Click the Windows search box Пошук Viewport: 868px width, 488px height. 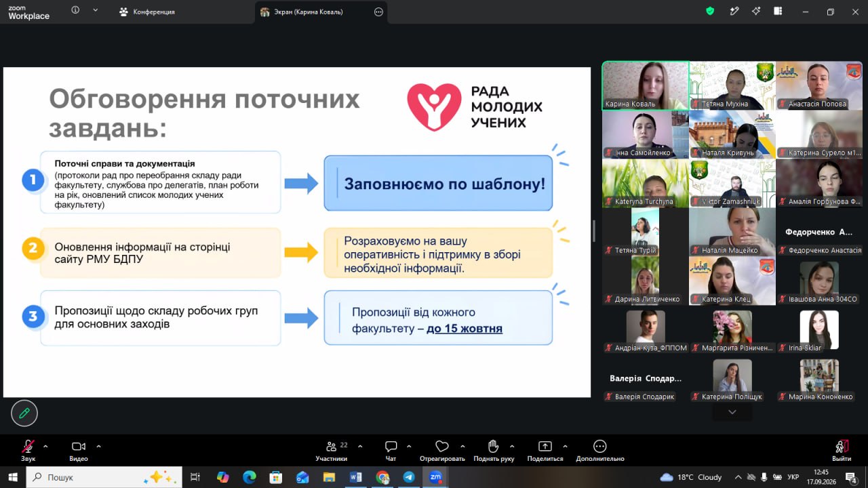point(104,477)
